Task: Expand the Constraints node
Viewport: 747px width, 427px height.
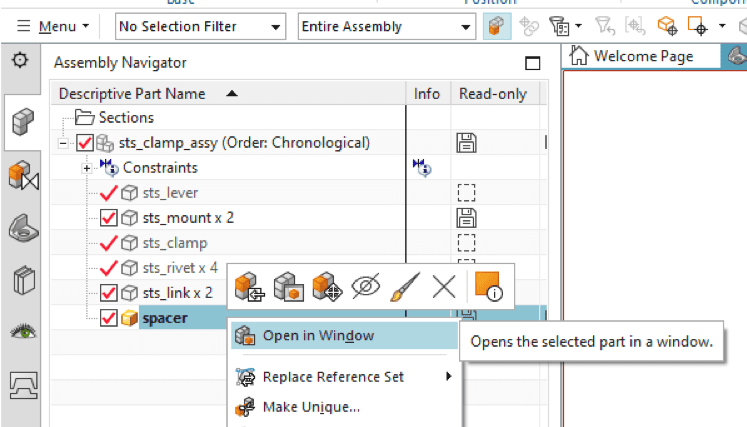Action: [87, 168]
